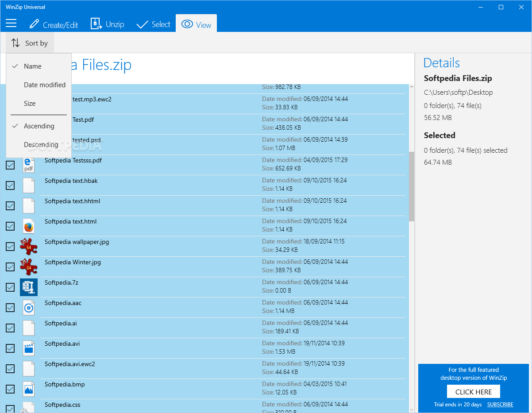
Task: Click Softpedia wallpaper.jpg file name
Action: click(x=77, y=242)
